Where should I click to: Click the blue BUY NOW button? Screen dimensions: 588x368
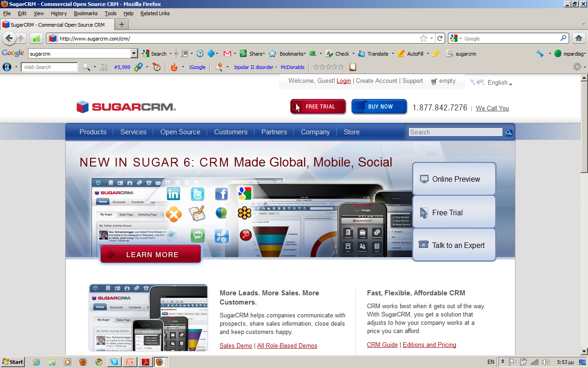(x=379, y=107)
